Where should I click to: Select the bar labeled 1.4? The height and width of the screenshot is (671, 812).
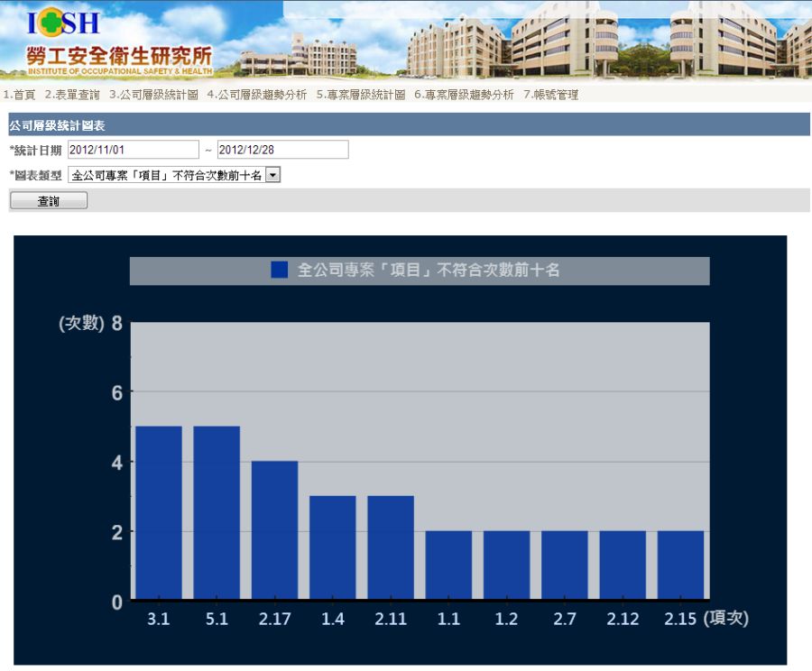[x=333, y=547]
